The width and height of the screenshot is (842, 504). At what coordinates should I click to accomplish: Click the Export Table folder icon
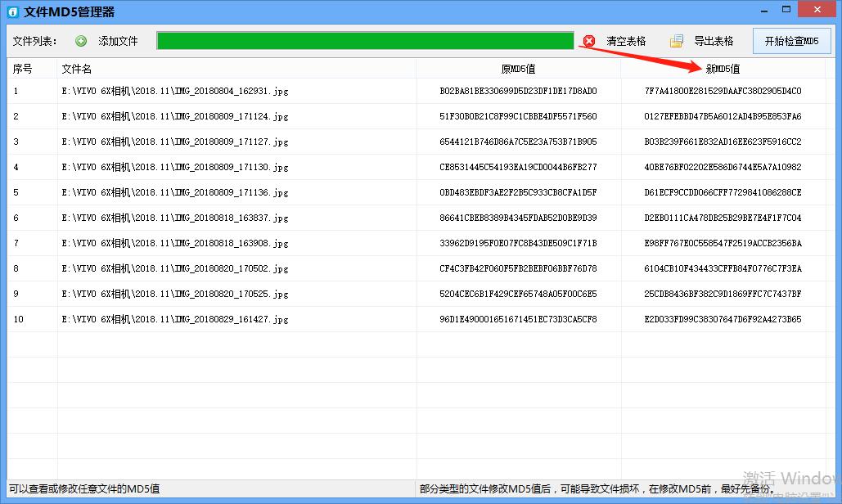click(676, 41)
